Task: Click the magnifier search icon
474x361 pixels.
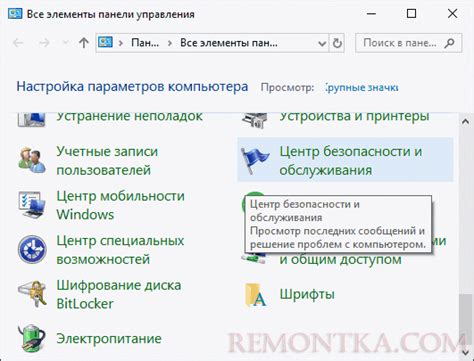Action: [449, 43]
